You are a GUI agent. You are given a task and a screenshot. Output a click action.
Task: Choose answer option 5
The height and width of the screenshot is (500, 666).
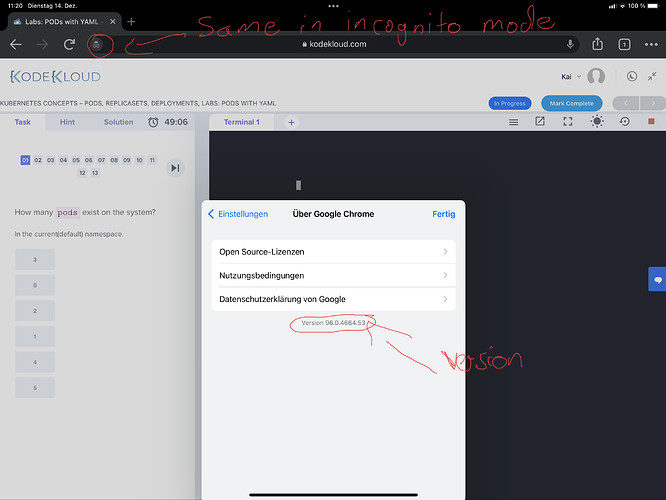pyautogui.click(x=35, y=388)
